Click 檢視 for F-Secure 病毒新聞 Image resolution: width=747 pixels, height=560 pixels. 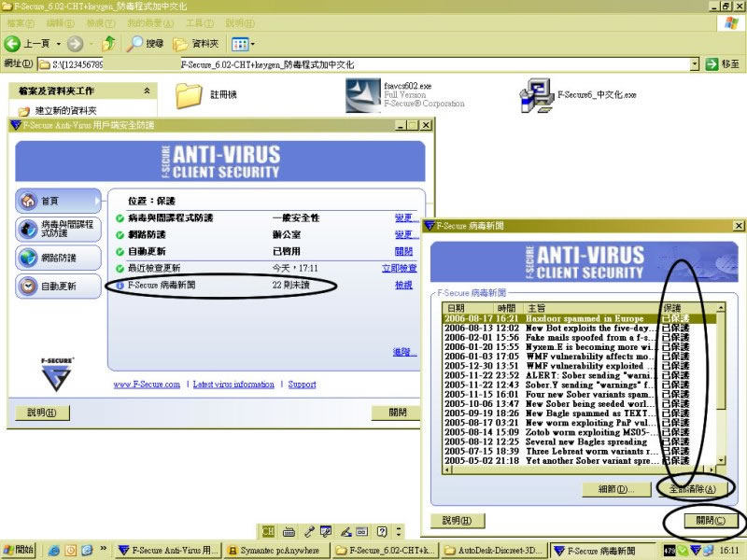403,285
